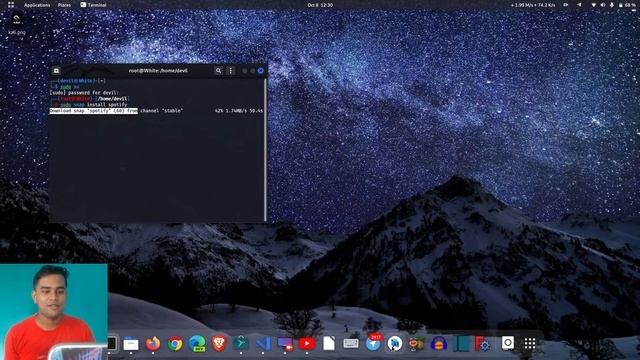
Task: Click the location arrow tray icon
Action: (579, 5)
